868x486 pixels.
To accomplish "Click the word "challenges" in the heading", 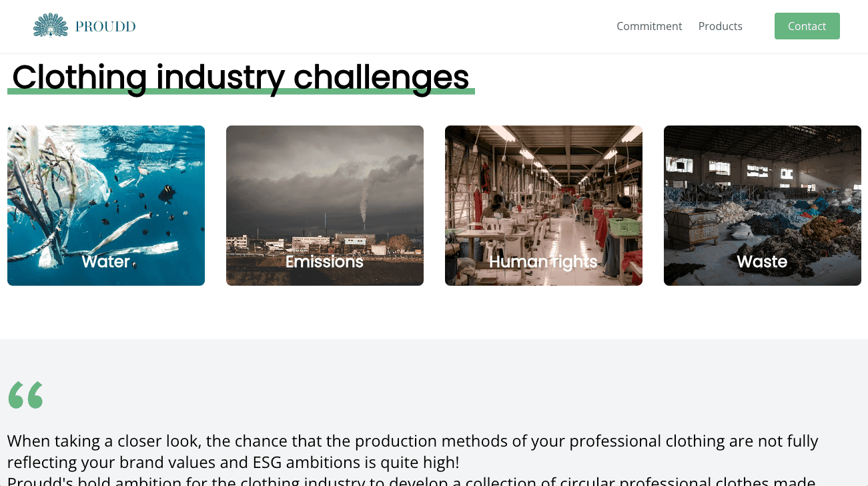I will [x=381, y=77].
